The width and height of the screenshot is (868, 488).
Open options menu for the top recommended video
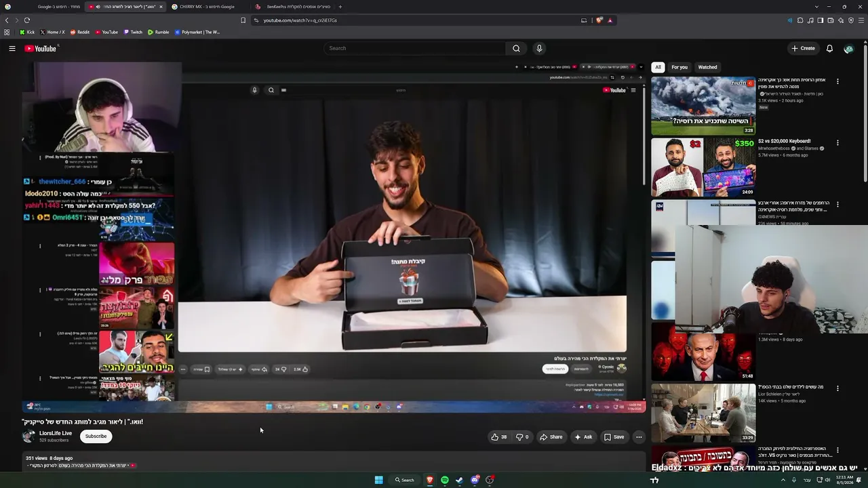837,81
